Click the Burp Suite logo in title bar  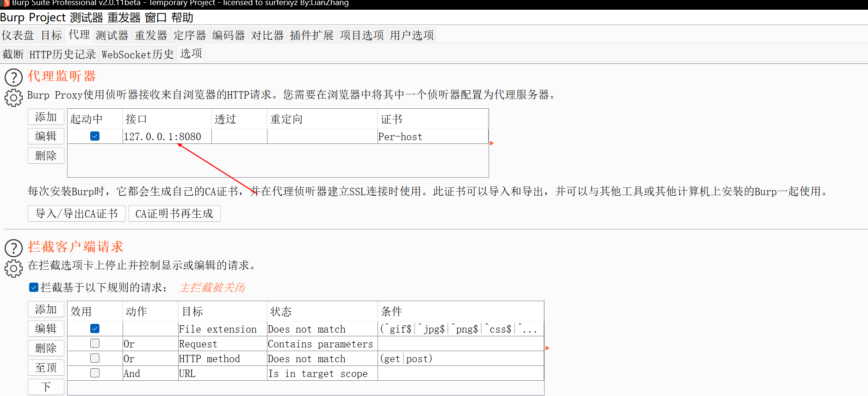pyautogui.click(x=6, y=3)
